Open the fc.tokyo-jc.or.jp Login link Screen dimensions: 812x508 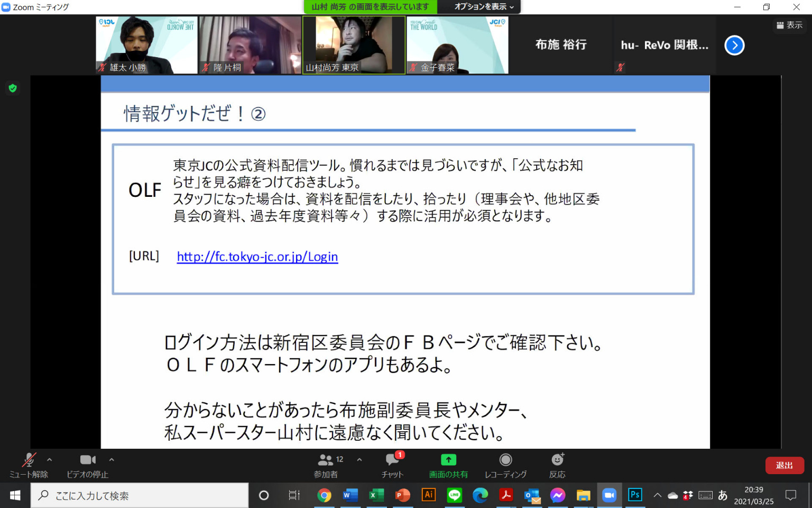tap(257, 257)
